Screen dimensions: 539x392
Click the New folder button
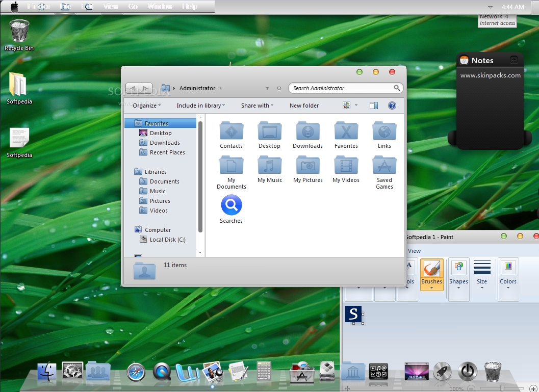tap(304, 106)
